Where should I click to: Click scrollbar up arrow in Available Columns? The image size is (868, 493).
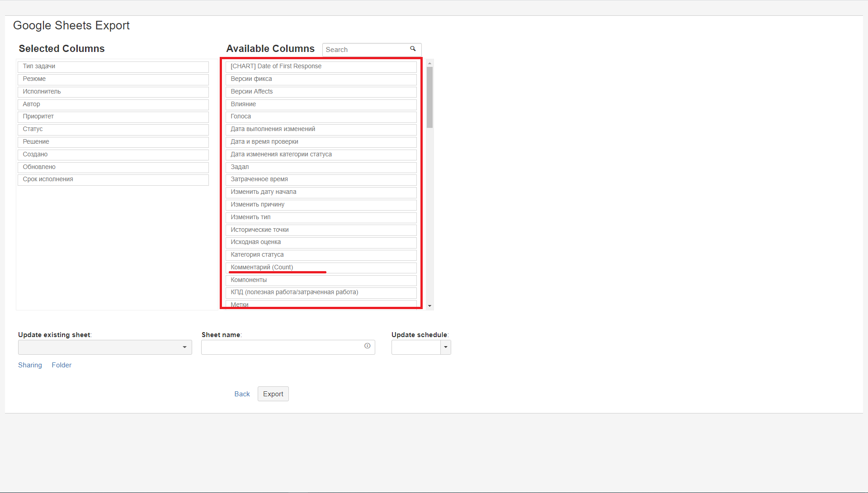429,63
